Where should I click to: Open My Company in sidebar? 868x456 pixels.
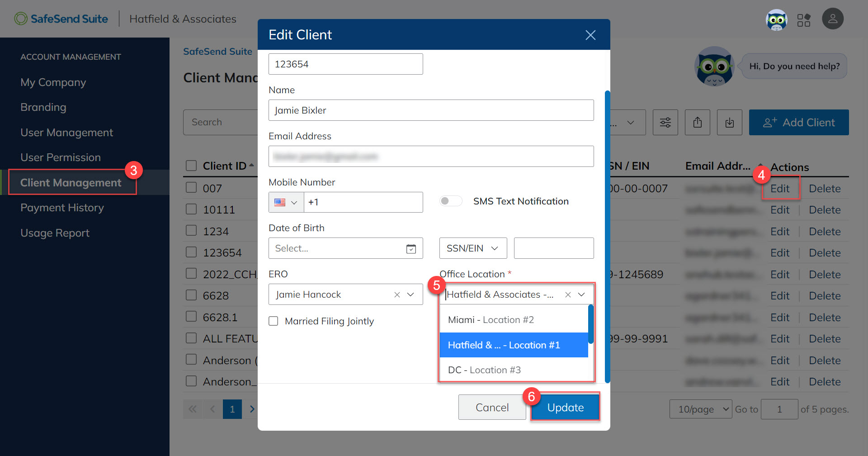click(x=53, y=82)
